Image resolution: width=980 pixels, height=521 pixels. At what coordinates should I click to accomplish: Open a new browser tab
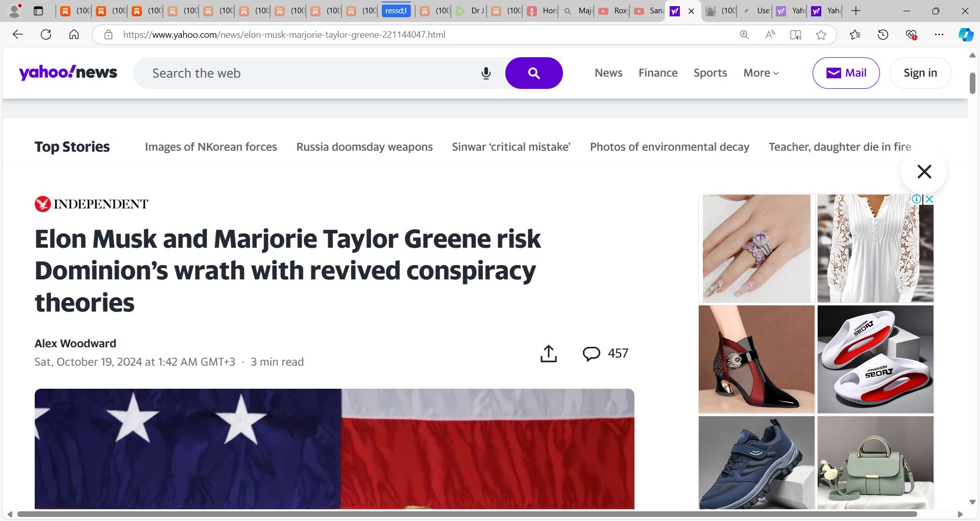coord(856,11)
